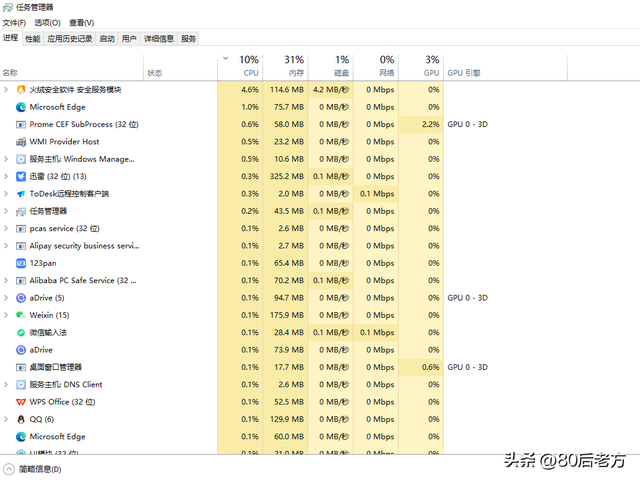Click the aDrive 73.9 MB process icon

[21, 350]
